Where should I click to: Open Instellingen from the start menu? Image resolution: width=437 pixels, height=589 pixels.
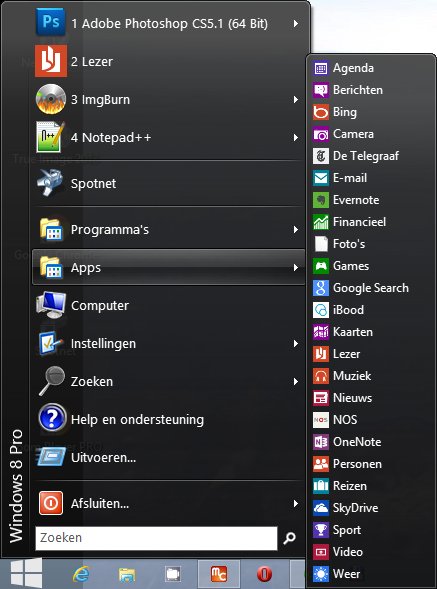coord(168,343)
